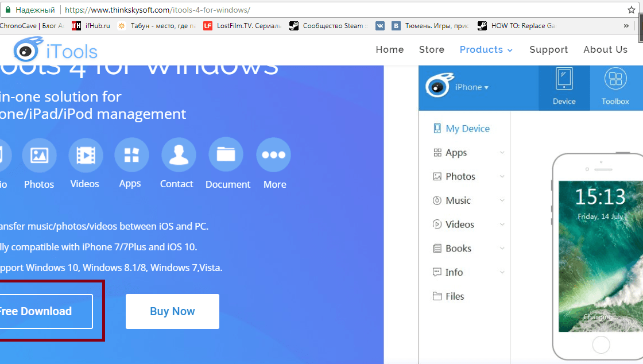Screen dimensions: 643x364
Task: Expand the Photos section chevron
Action: 502,176
